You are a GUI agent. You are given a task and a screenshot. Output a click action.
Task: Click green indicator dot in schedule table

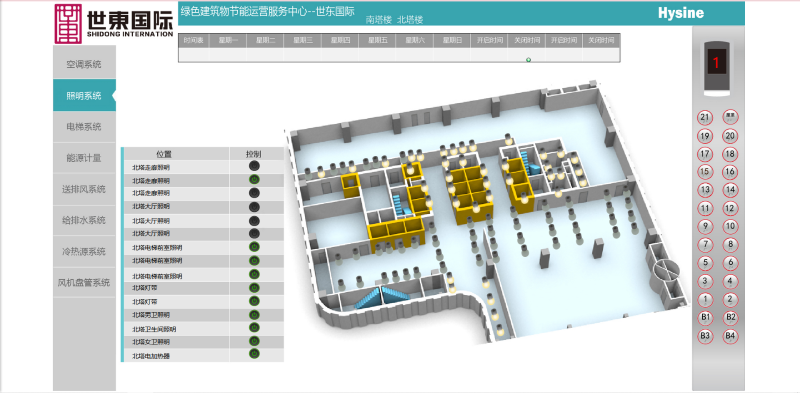click(528, 60)
